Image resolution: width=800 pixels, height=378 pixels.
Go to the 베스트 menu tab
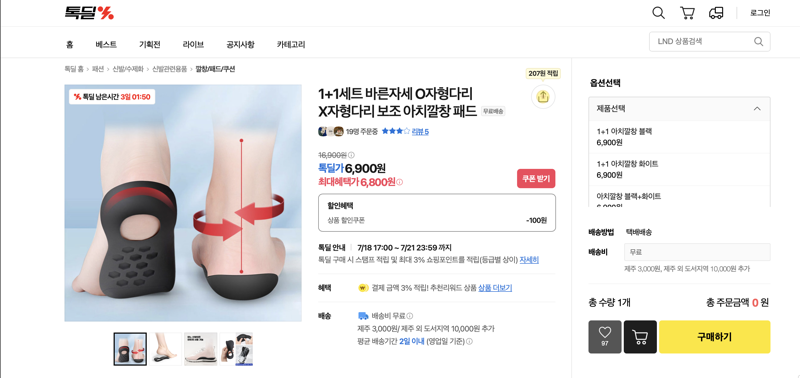pos(106,44)
